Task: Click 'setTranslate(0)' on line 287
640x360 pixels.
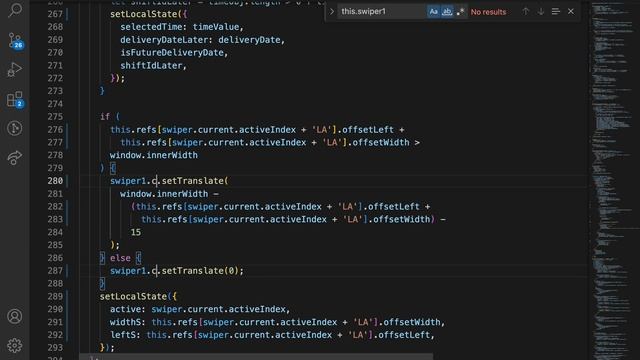Action: [x=200, y=271]
